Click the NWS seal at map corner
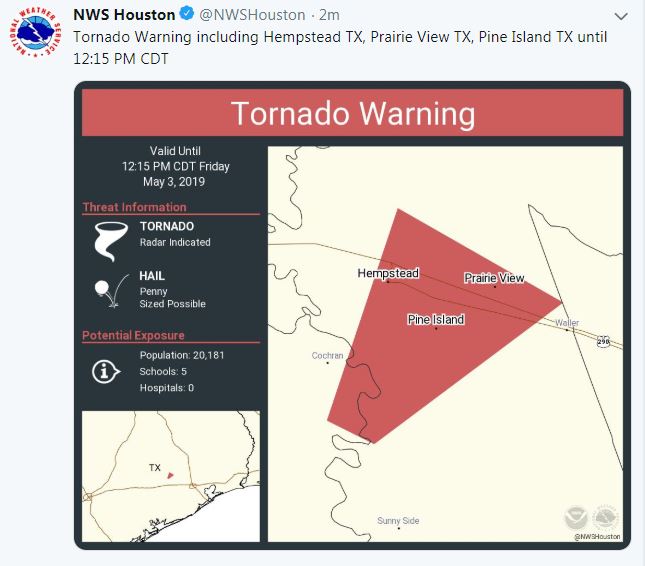This screenshot has height=566, width=645. point(603,518)
